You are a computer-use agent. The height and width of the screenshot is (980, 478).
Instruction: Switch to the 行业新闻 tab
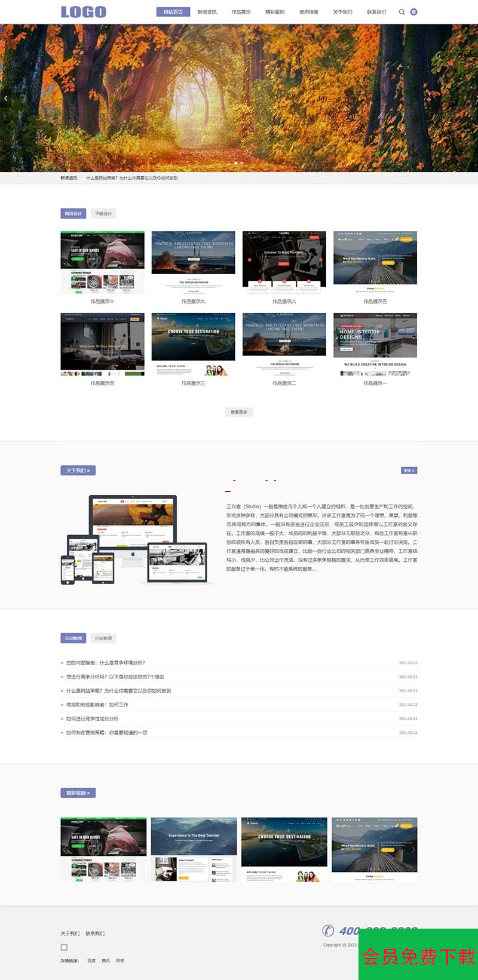103,638
